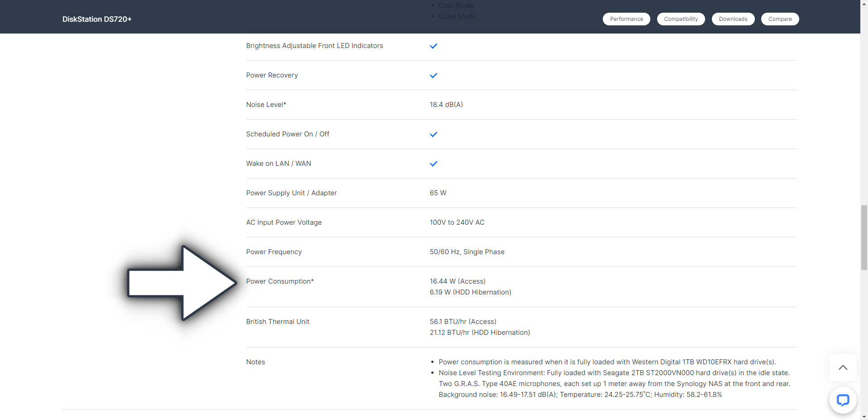This screenshot has width=868, height=420.
Task: Click checkmark for Brightness Adjustable Front LED Indicators
Action: (434, 46)
